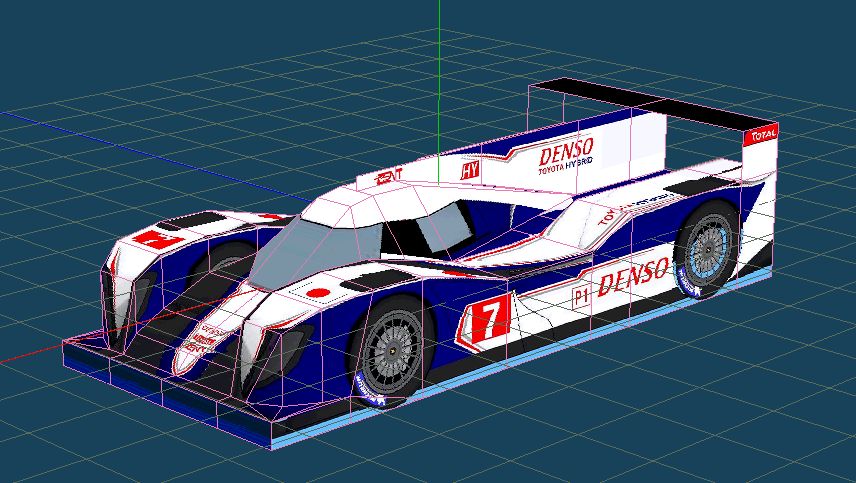This screenshot has width=856, height=483.
Task: Click the red number 7 side decal
Action: pos(490,321)
